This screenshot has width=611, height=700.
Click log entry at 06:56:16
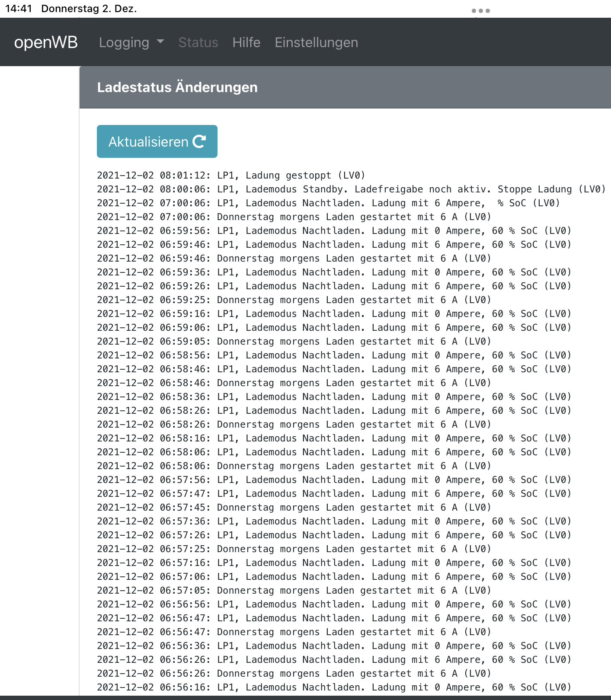[334, 687]
